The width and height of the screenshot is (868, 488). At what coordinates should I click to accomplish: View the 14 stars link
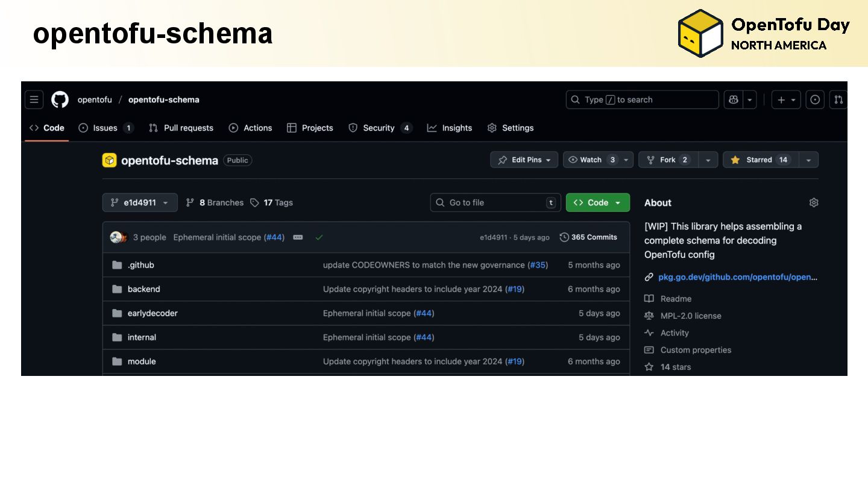pos(676,367)
